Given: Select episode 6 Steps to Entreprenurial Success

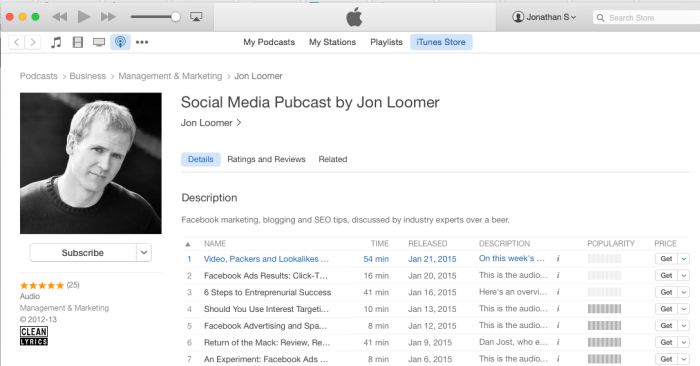Looking at the screenshot, I should 267,292.
